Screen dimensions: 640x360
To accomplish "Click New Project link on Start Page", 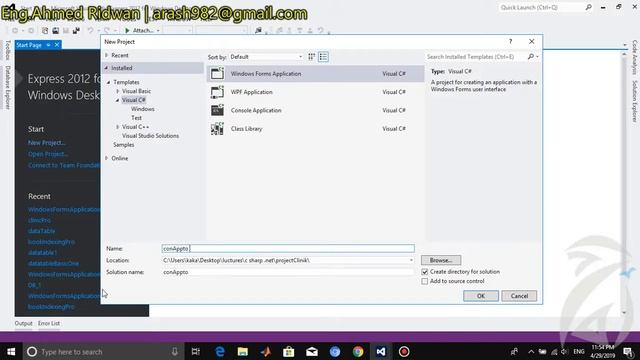I will 47,143.
